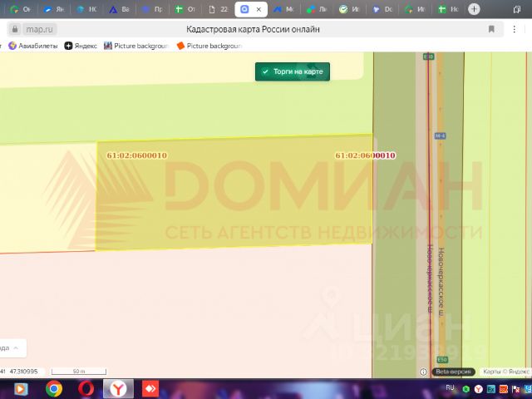Open the second Picture background bookmark with orange icon
The width and height of the screenshot is (532, 399).
click(x=209, y=46)
